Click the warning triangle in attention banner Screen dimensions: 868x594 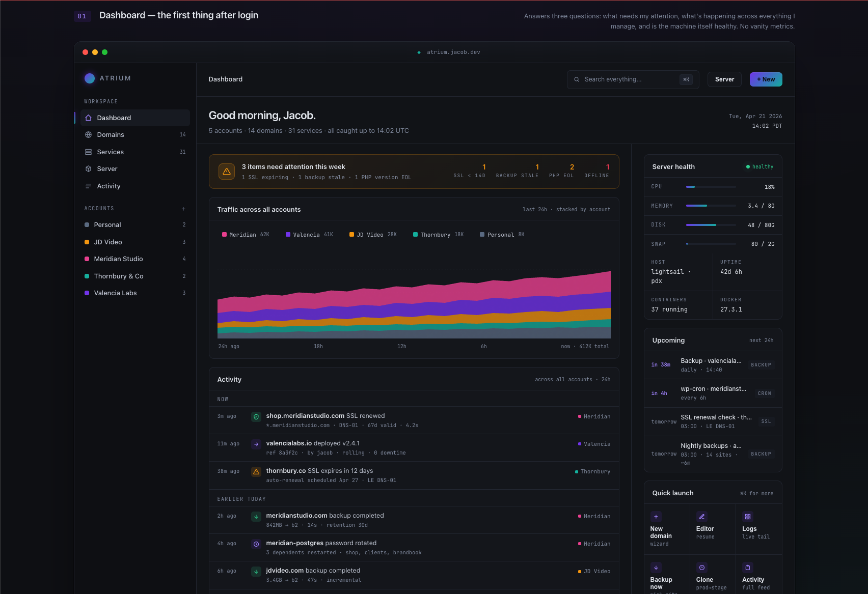click(x=227, y=172)
